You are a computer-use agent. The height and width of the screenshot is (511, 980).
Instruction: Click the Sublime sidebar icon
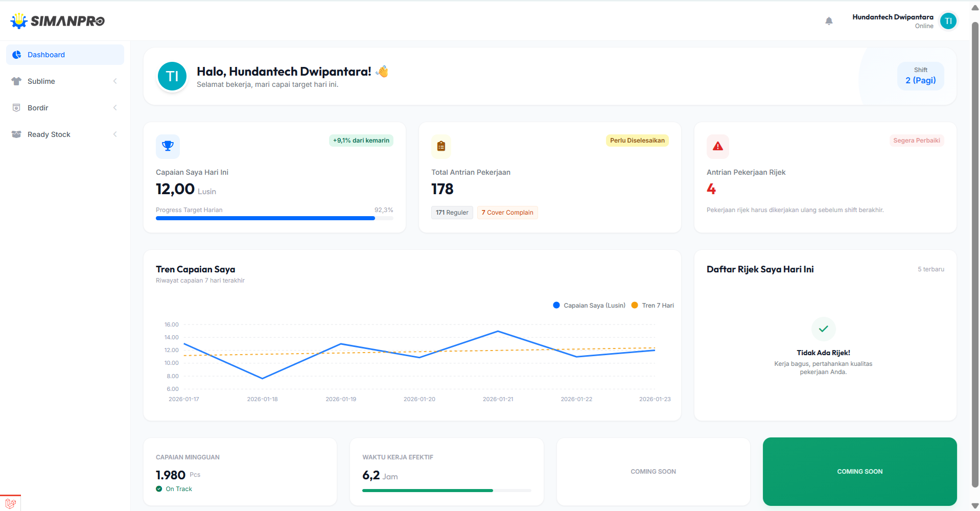coord(16,81)
